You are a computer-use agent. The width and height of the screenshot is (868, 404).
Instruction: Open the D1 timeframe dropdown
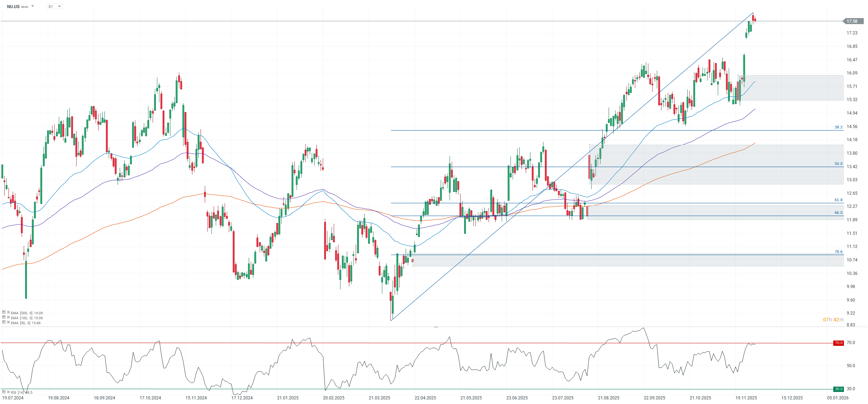[55, 6]
